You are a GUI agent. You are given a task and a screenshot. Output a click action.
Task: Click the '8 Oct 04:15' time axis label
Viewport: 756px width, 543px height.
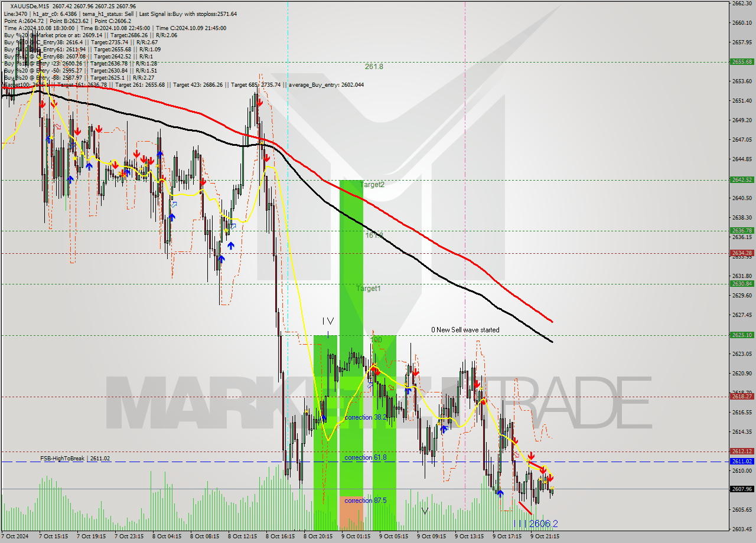click(x=167, y=537)
